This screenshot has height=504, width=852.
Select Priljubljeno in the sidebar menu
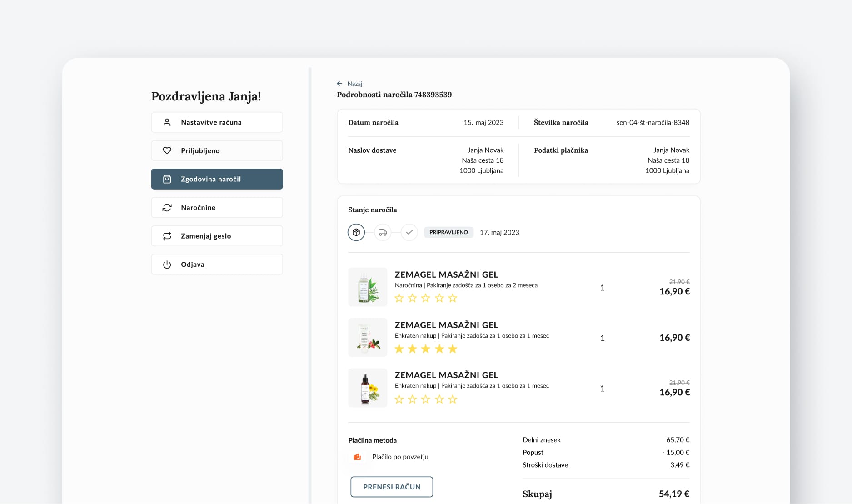click(x=217, y=150)
